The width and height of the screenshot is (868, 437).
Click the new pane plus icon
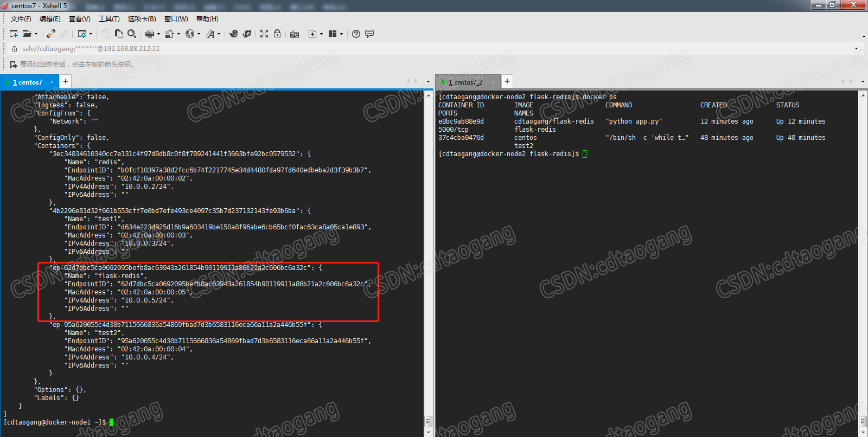click(x=312, y=34)
